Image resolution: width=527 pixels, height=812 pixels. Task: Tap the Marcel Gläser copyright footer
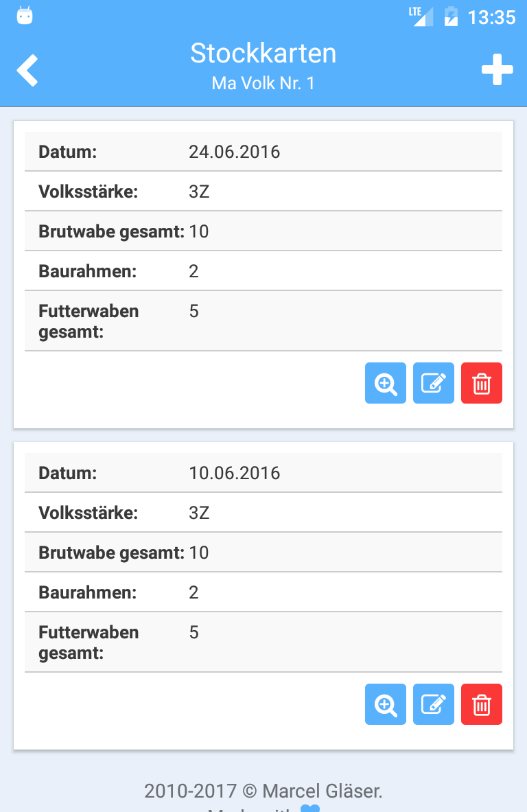coord(263,791)
